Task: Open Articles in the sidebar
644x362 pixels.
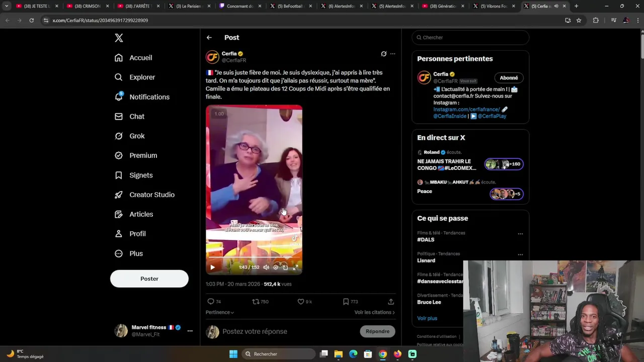Action: click(134, 214)
